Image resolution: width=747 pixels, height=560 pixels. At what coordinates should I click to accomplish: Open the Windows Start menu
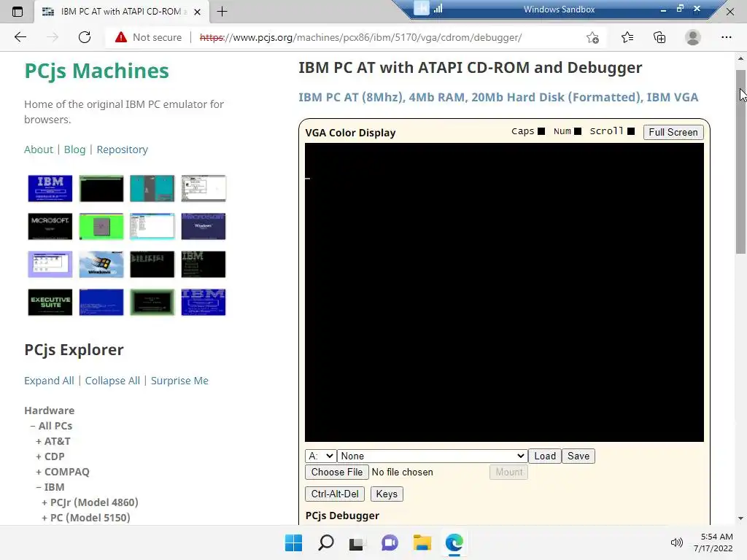click(293, 542)
